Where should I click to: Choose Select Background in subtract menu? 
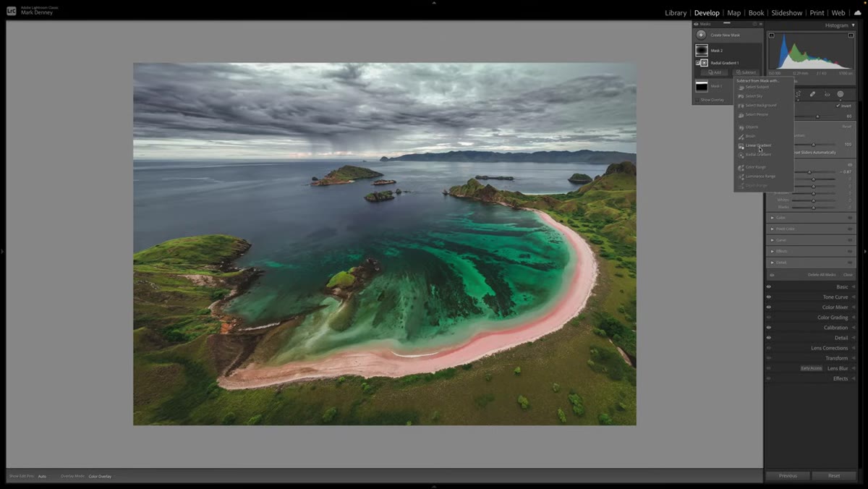[761, 106]
